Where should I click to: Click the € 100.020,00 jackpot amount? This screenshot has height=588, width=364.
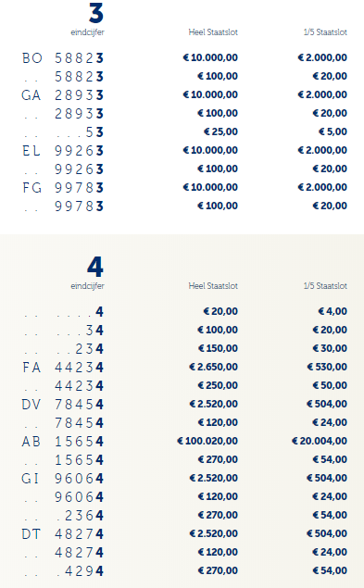coord(207,441)
